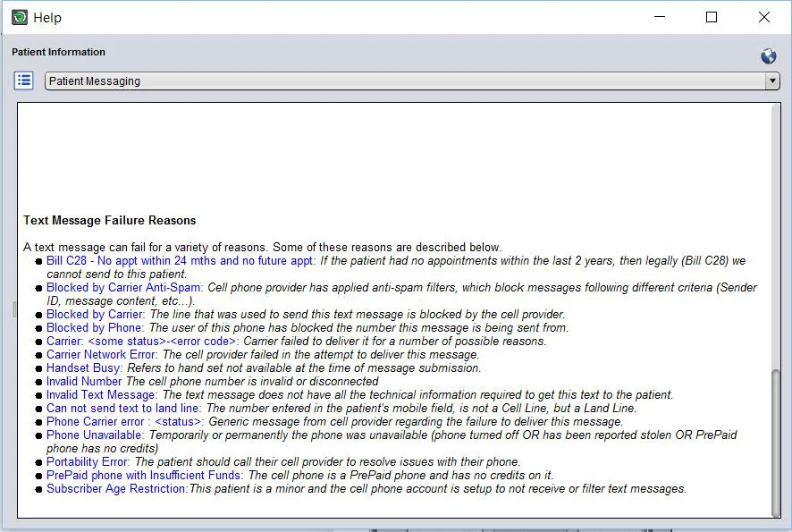The width and height of the screenshot is (792, 532).
Task: Click the help pane vertical scrollbar thumb
Action: (775, 442)
